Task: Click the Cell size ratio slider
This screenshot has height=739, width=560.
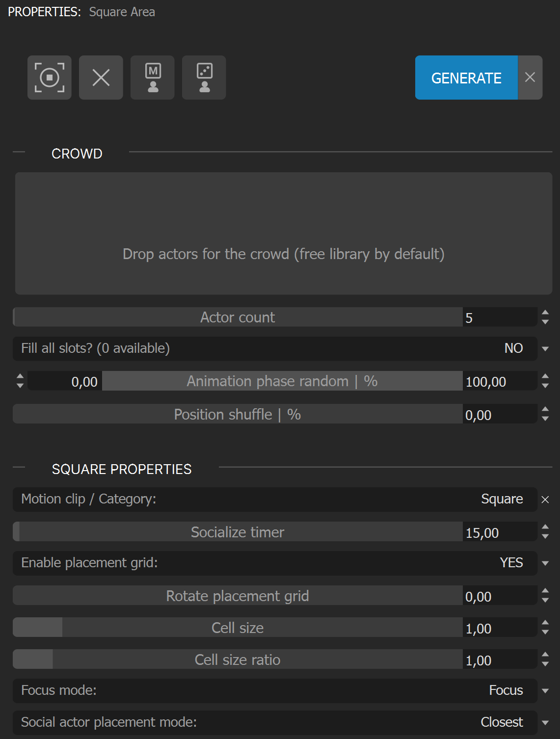Action: (238, 660)
